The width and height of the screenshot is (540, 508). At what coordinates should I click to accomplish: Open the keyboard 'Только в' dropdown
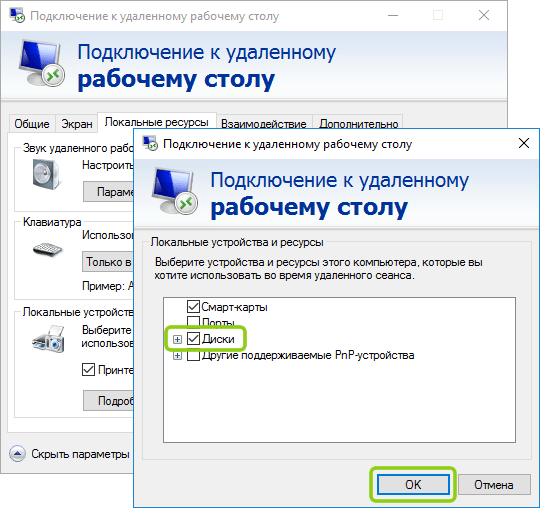click(108, 262)
